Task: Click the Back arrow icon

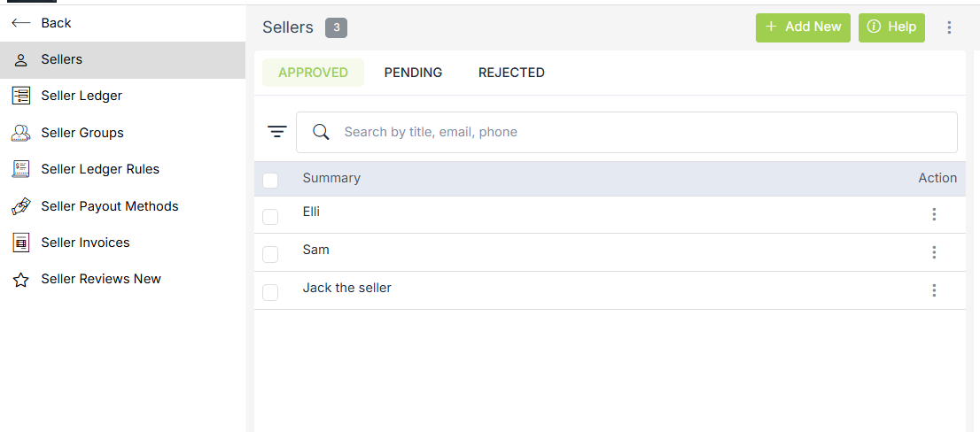Action: click(x=21, y=23)
